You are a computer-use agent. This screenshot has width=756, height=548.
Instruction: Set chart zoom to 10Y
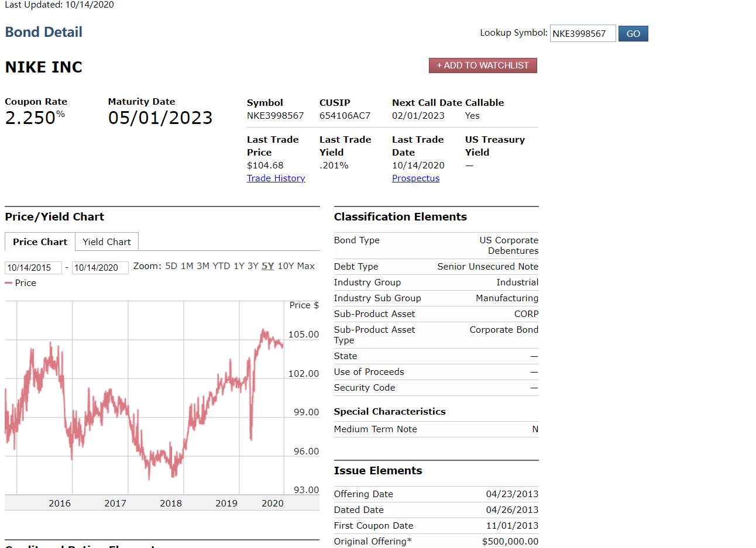point(286,266)
